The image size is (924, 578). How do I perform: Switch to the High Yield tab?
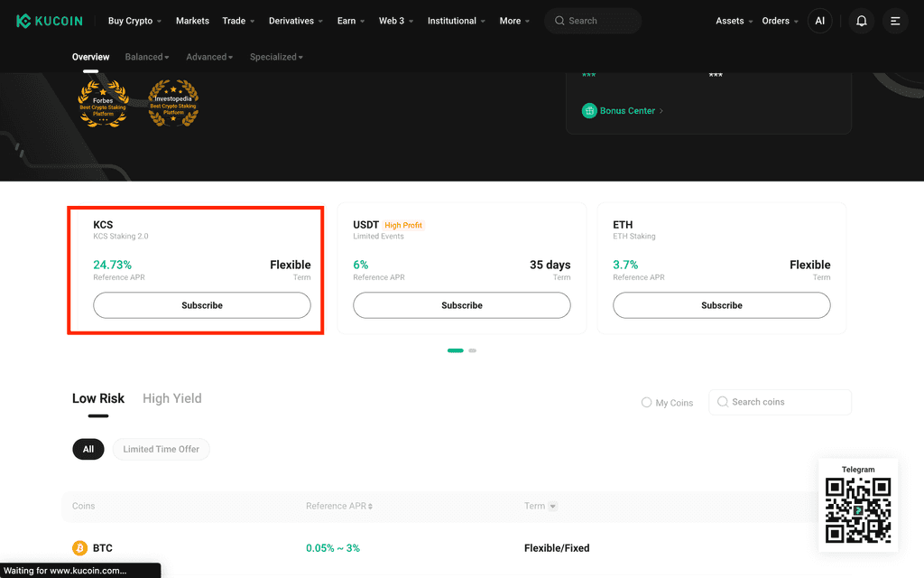172,398
